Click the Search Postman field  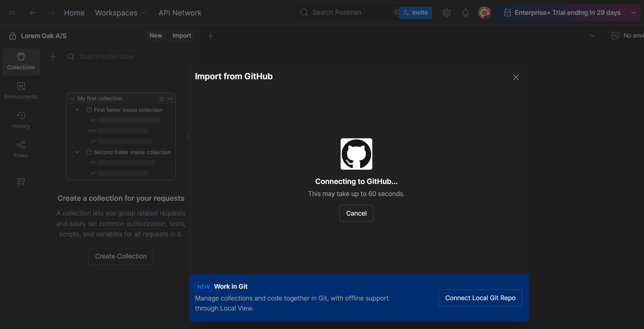pyautogui.click(x=345, y=13)
